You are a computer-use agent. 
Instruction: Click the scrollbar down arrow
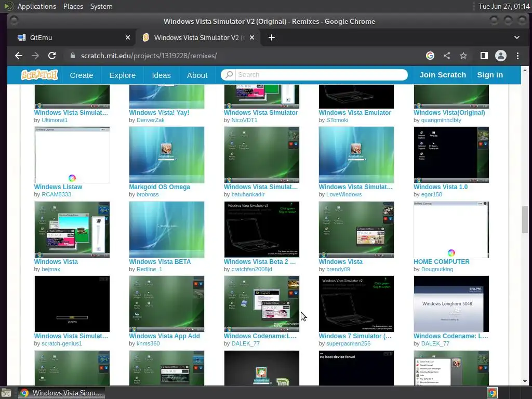coord(525,381)
